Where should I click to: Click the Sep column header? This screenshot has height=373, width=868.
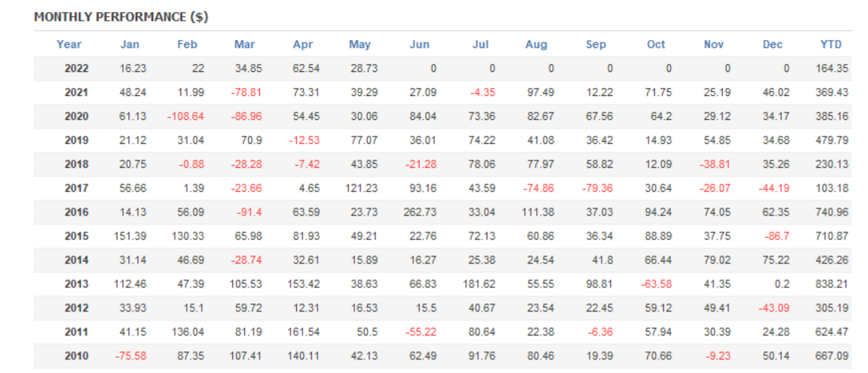click(x=596, y=45)
